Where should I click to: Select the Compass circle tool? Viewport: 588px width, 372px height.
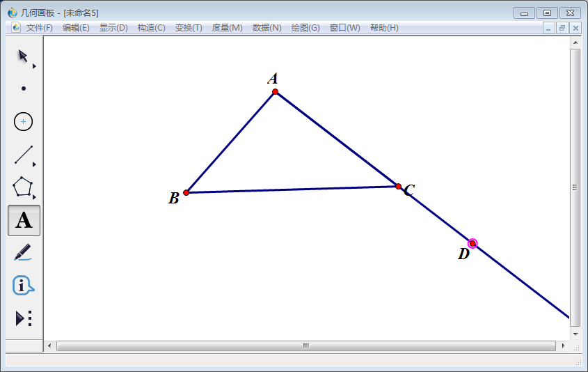[23, 122]
